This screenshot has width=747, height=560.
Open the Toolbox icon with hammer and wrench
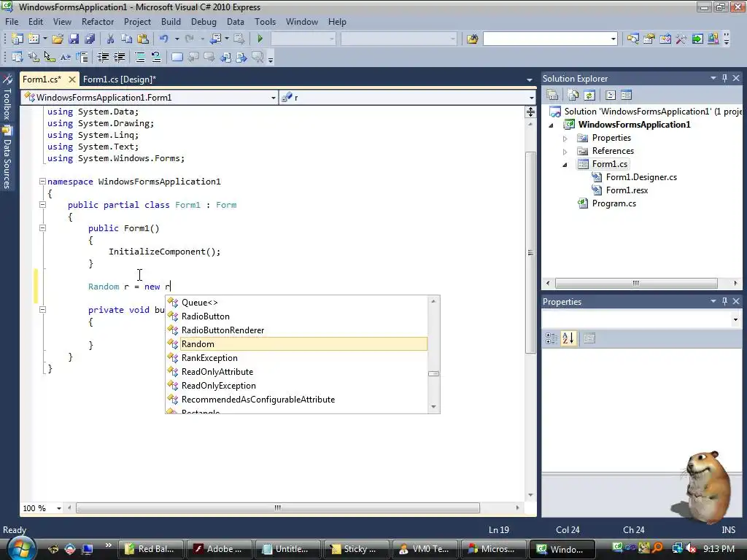tap(681, 39)
